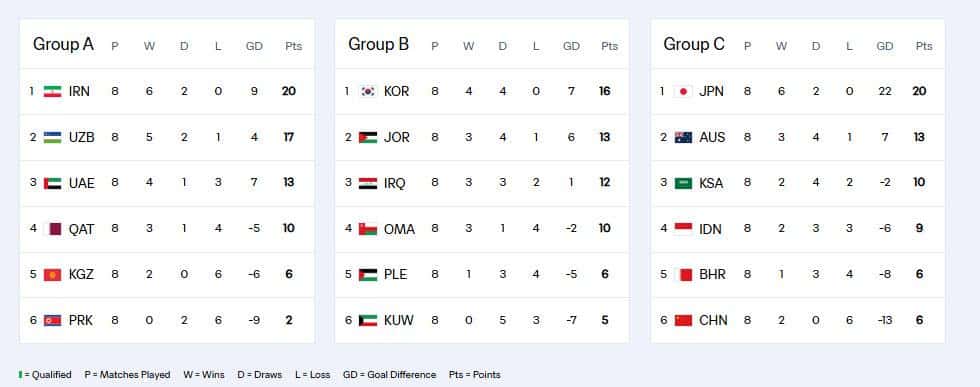Click the Group C table heading

click(x=694, y=44)
